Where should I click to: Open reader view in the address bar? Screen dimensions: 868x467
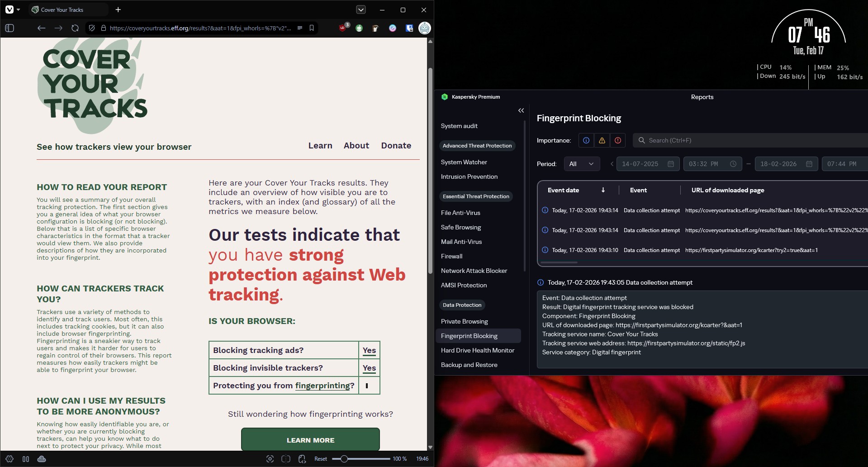(x=299, y=28)
